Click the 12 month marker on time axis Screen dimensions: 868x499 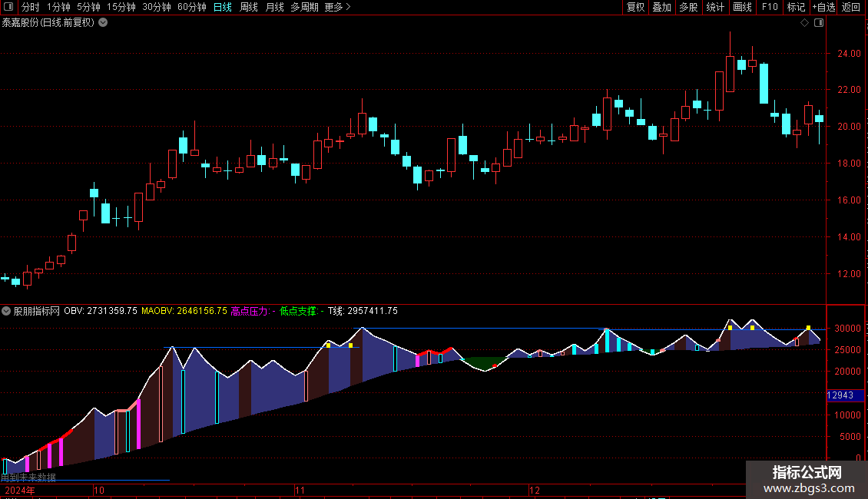pos(534,490)
